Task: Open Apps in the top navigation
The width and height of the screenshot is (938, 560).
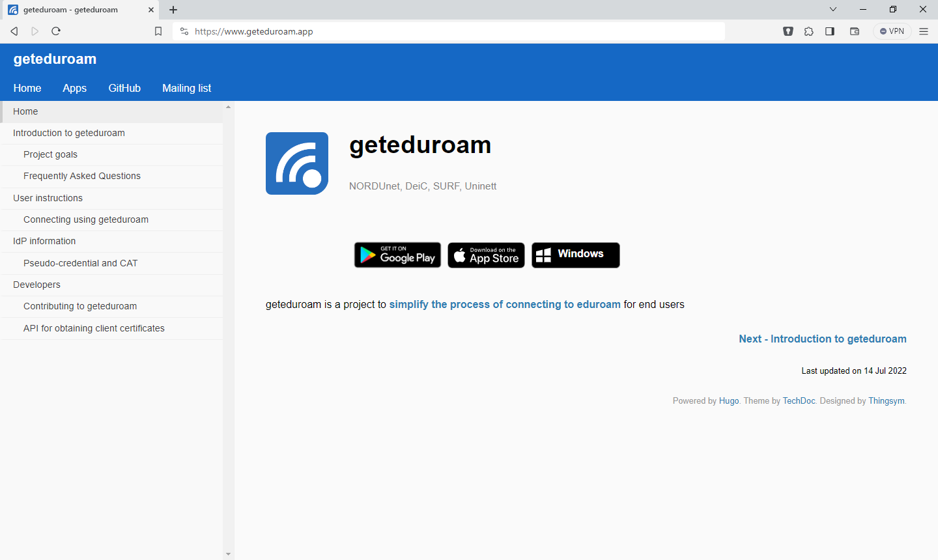Action: tap(75, 88)
